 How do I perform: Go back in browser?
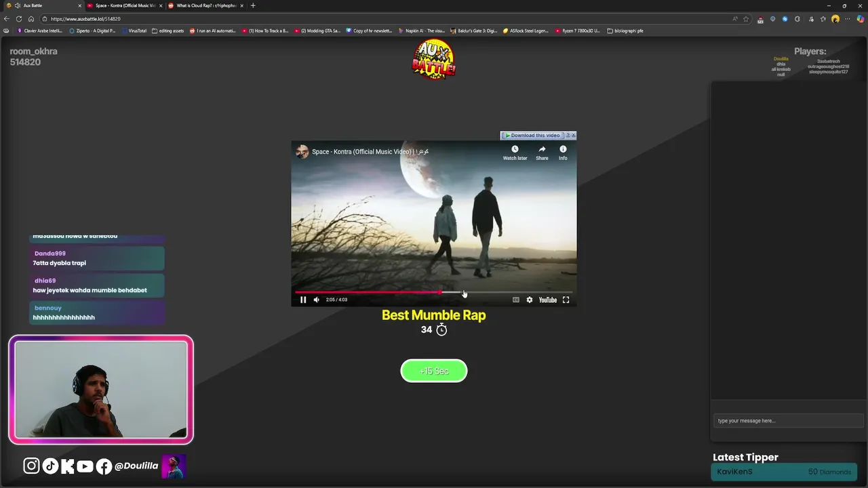click(7, 19)
